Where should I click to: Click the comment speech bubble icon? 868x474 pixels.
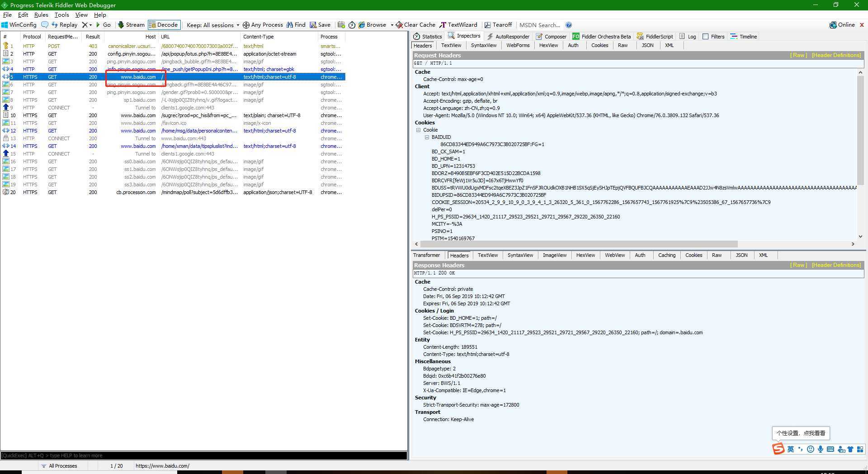(45, 25)
